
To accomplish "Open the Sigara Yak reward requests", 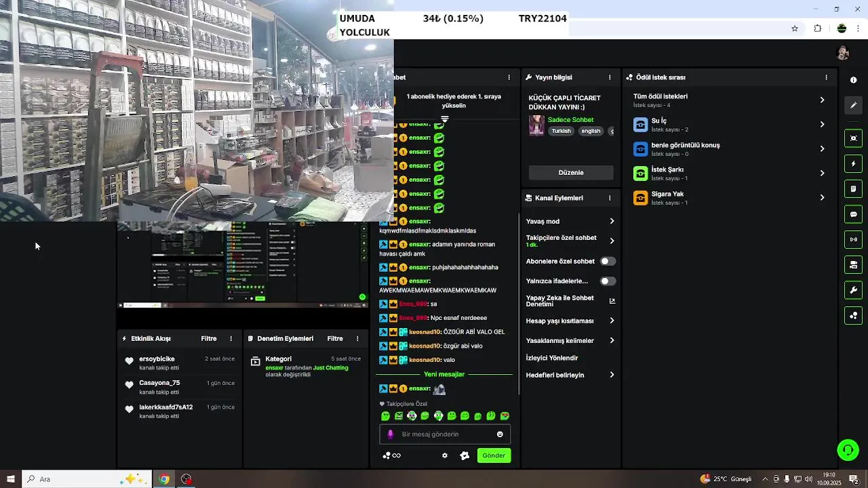I will [x=730, y=198].
